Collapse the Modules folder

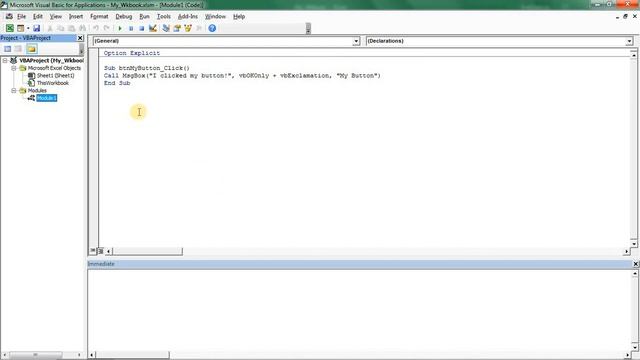pos(13,91)
